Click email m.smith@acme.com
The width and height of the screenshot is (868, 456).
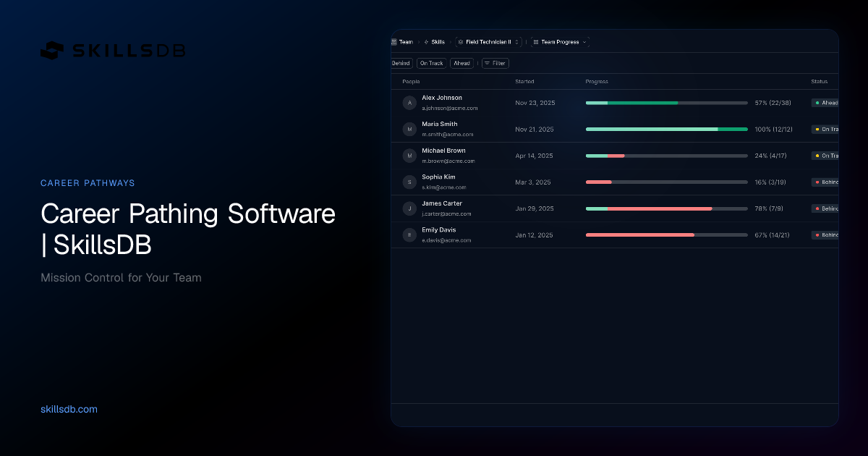point(448,134)
